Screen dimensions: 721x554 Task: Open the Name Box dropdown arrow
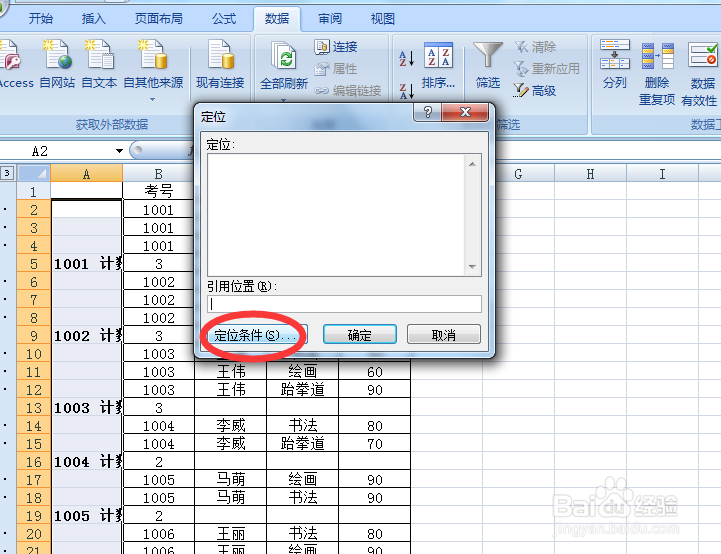click(x=119, y=151)
